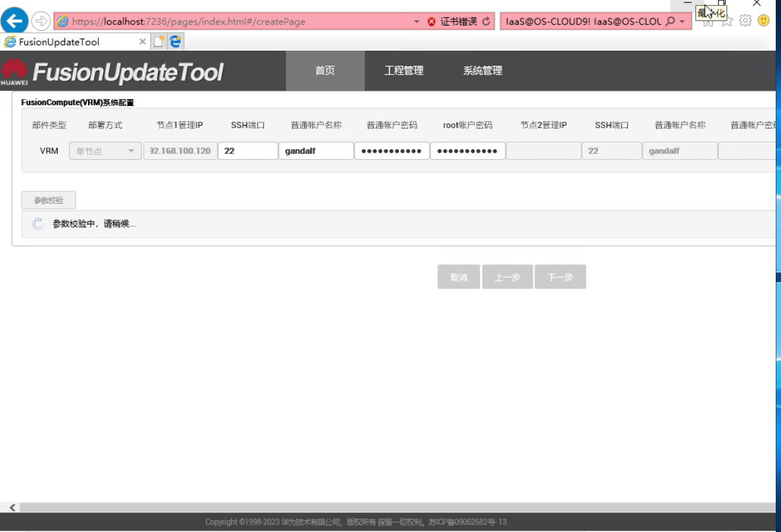Image resolution: width=781 pixels, height=532 pixels.
Task: Click the root account password field
Action: tap(467, 151)
